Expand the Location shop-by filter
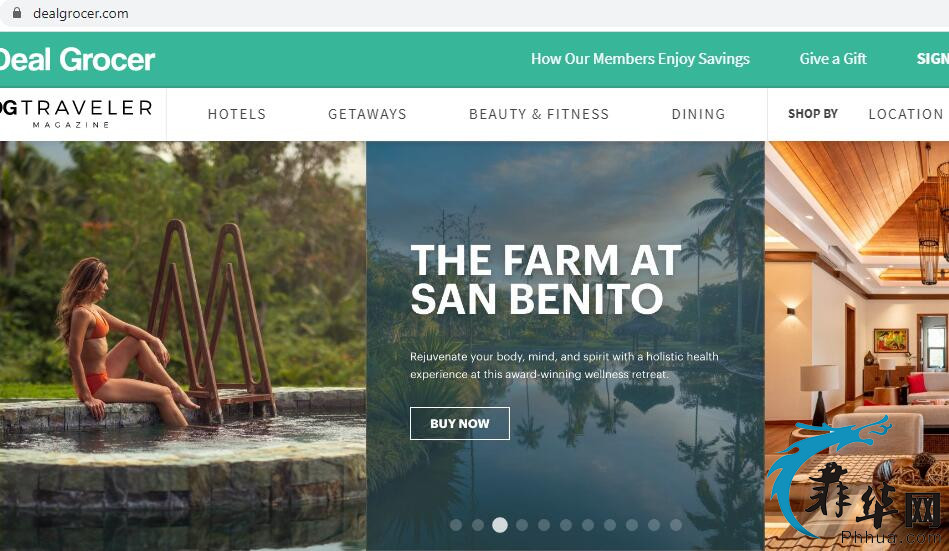The image size is (949, 551). pos(906,114)
